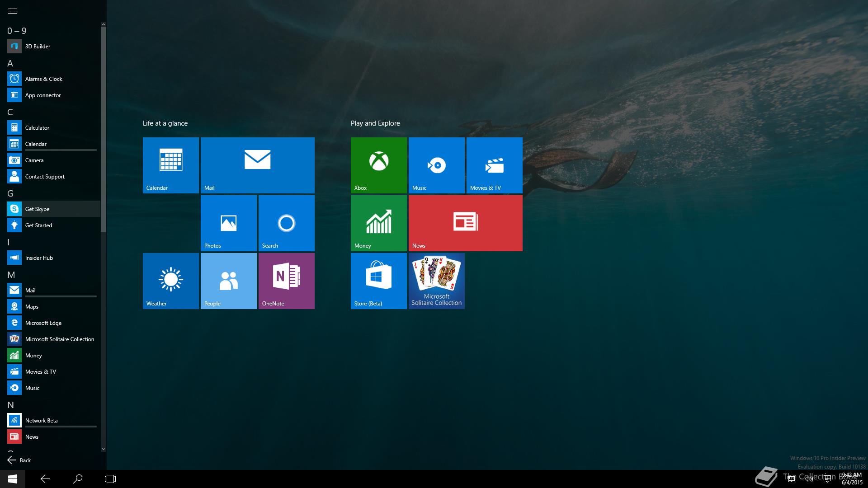Click the Windows Start button on taskbar

pyautogui.click(x=13, y=479)
